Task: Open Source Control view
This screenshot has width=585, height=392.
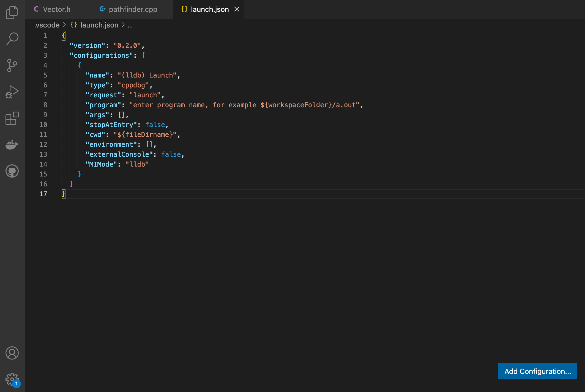Action: pyautogui.click(x=12, y=65)
